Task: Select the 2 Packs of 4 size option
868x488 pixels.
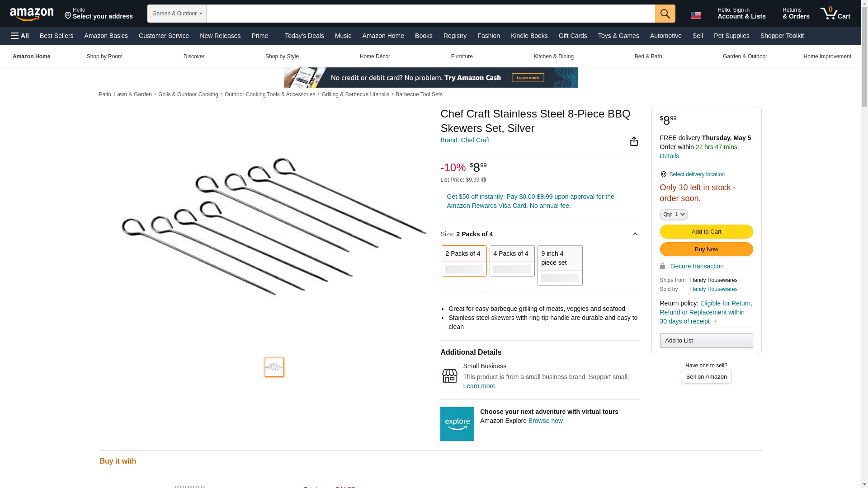Action: click(x=464, y=261)
